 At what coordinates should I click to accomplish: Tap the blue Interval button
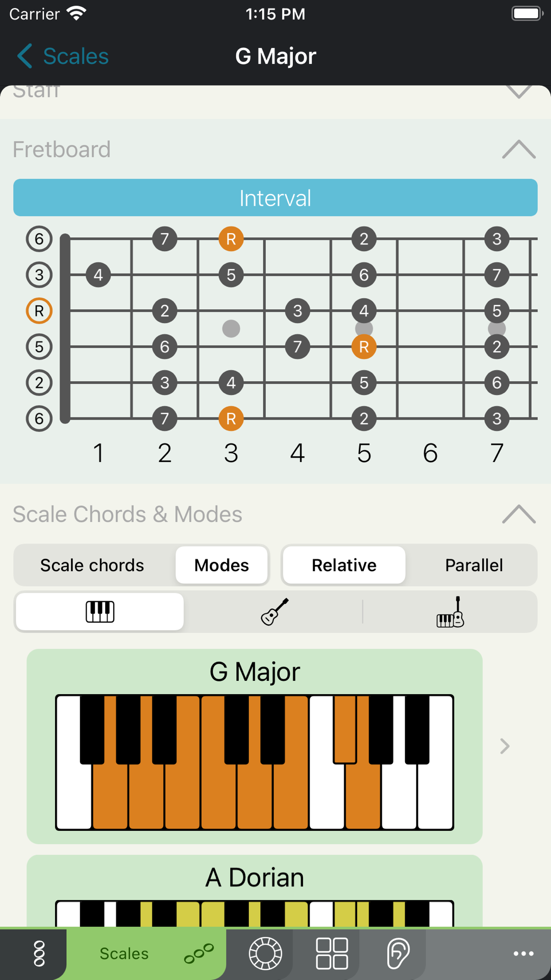point(275,198)
